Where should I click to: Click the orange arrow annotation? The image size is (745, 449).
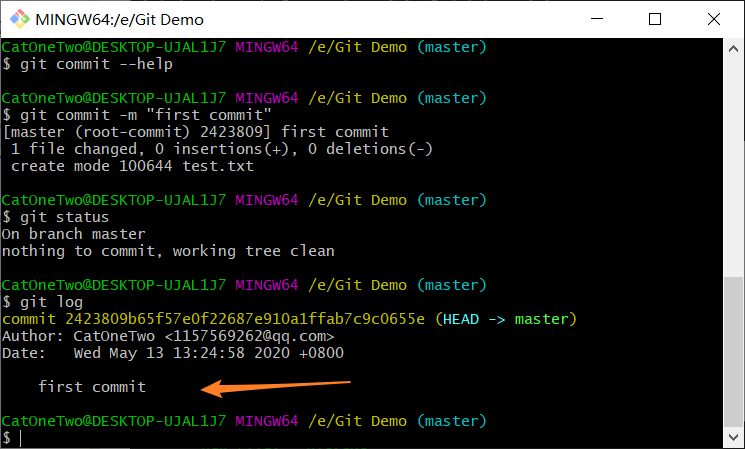[276, 386]
